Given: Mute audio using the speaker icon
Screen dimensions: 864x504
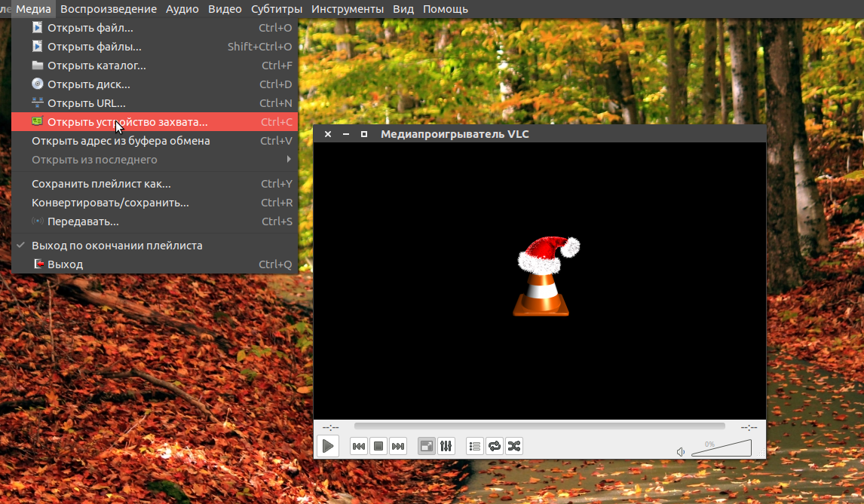Looking at the screenshot, I should [x=681, y=452].
